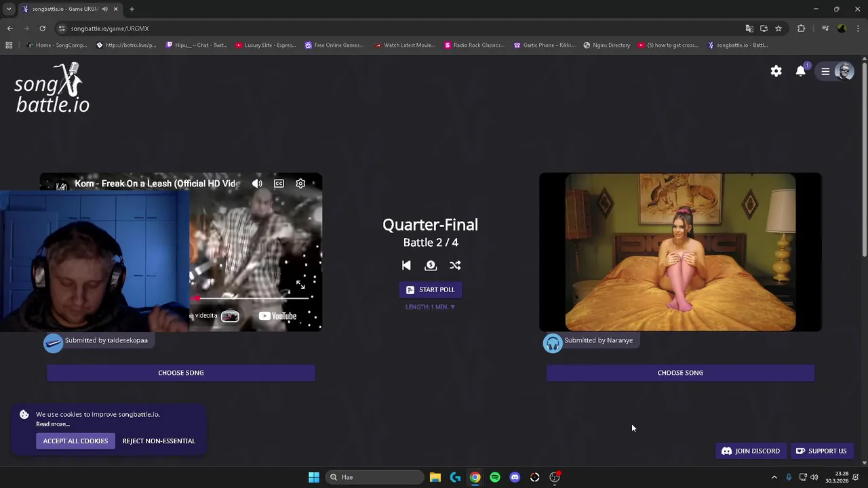This screenshot has width=868, height=488.
Task: Choose the song submitted by Naranye
Action: (x=680, y=373)
